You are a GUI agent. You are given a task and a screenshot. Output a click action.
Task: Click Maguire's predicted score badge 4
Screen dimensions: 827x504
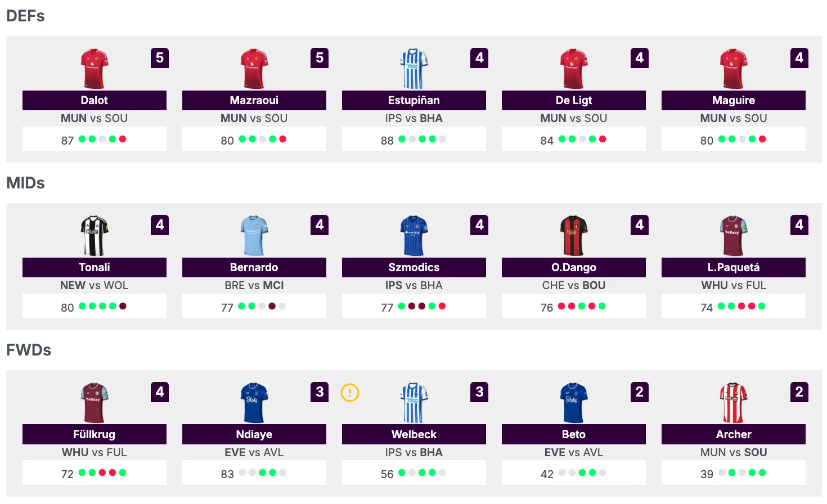[x=799, y=58]
